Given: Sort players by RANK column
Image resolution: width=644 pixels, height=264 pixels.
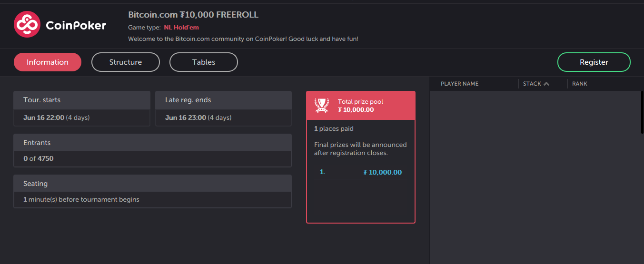Looking at the screenshot, I should pyautogui.click(x=580, y=84).
